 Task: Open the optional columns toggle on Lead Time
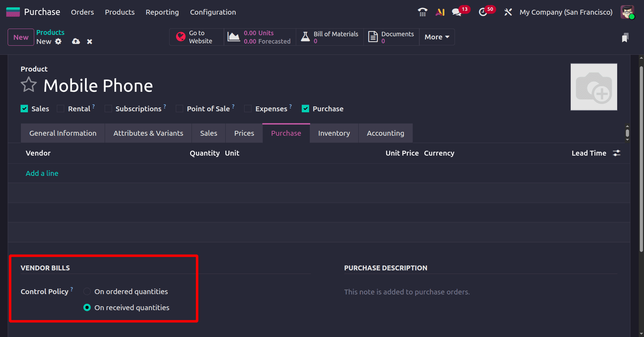coord(616,153)
